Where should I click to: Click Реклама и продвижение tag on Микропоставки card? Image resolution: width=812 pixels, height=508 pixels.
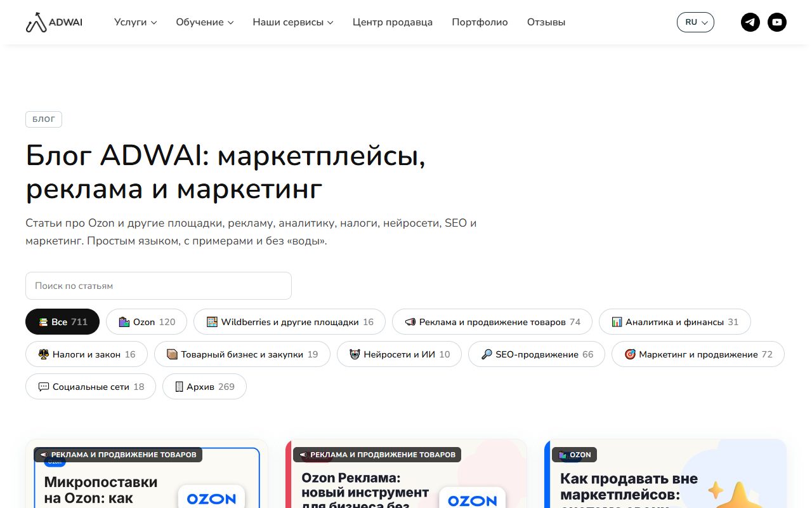tap(118, 455)
